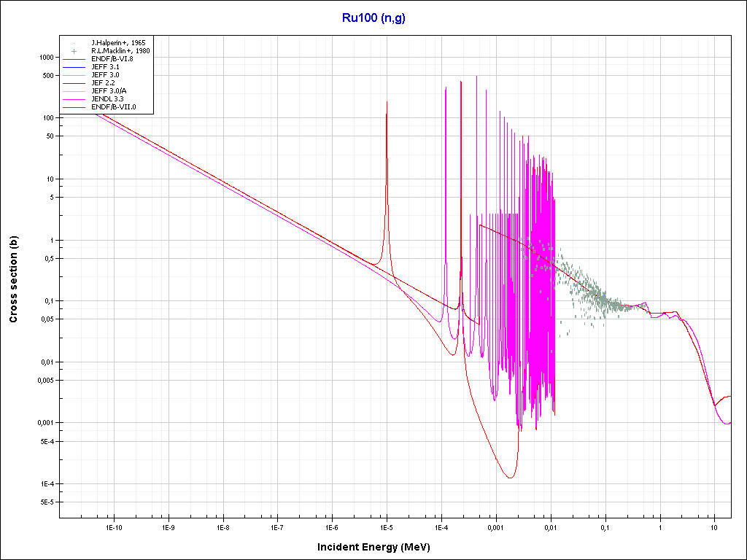Click the 10 tick label on x-axis

pyautogui.click(x=714, y=527)
